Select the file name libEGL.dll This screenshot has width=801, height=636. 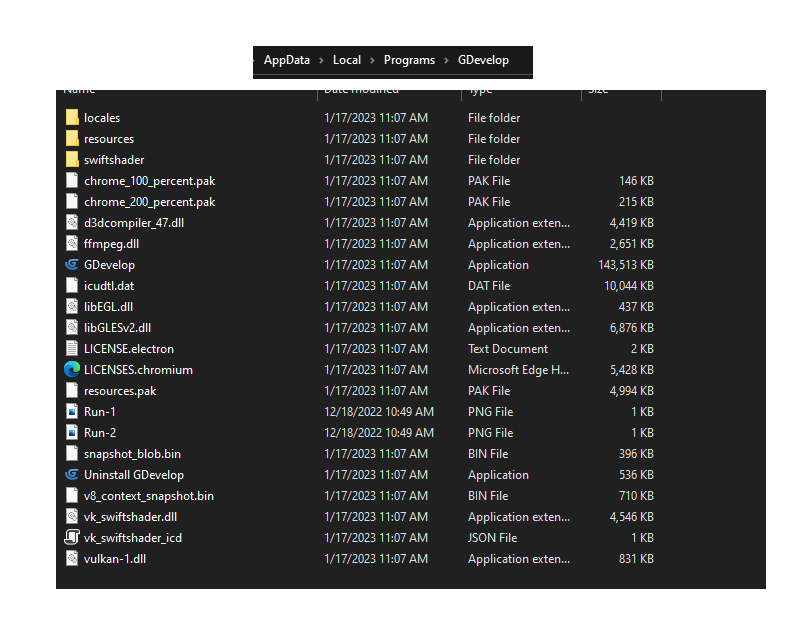tap(108, 307)
